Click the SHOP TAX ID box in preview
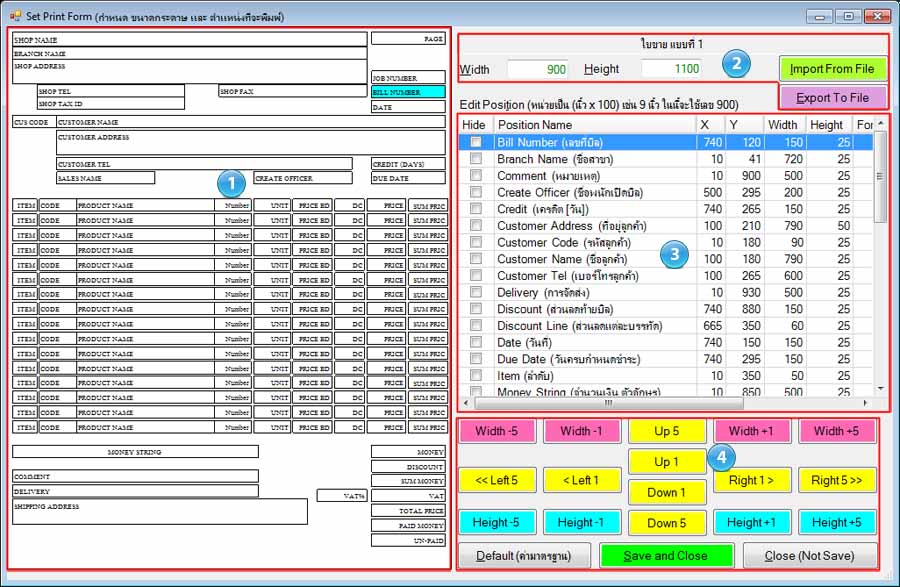 [x=111, y=104]
